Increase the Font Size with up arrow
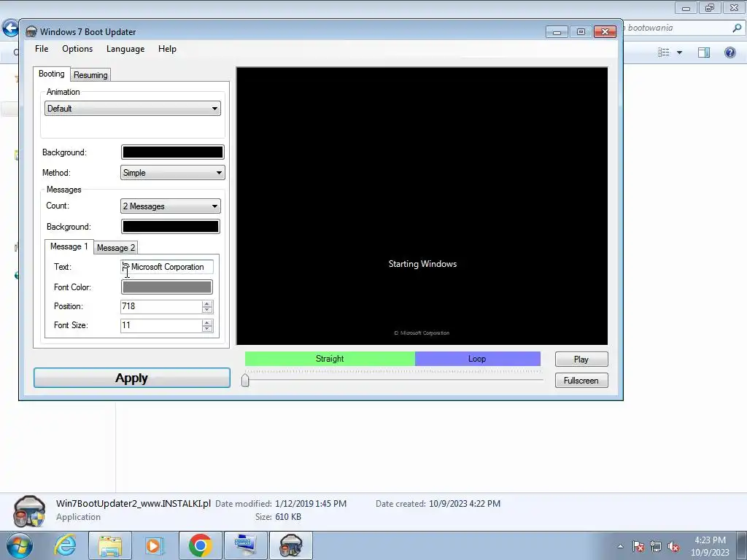Image resolution: width=747 pixels, height=560 pixels. coord(206,322)
